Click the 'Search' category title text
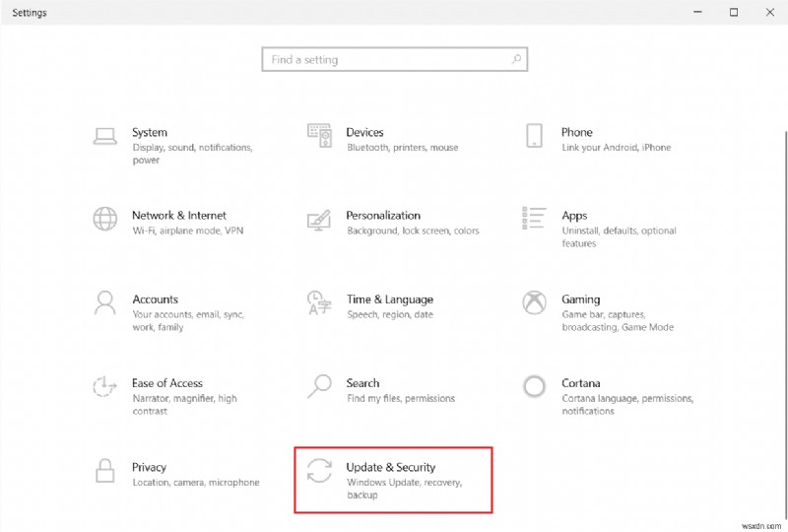Screen dimensions: 788x532 (362, 383)
